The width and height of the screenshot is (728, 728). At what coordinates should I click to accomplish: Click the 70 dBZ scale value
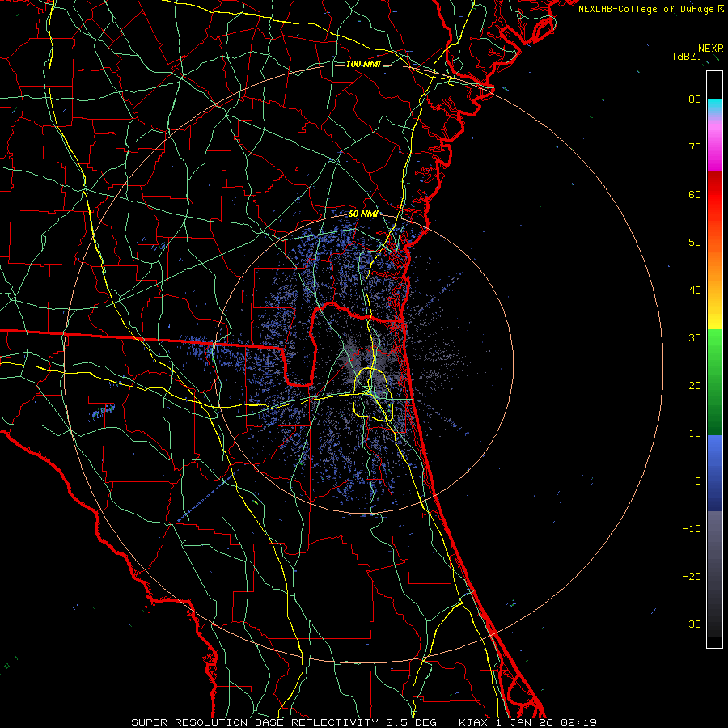tap(695, 147)
